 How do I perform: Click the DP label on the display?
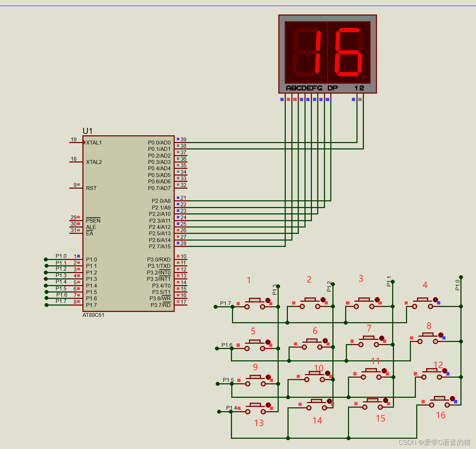(333, 88)
